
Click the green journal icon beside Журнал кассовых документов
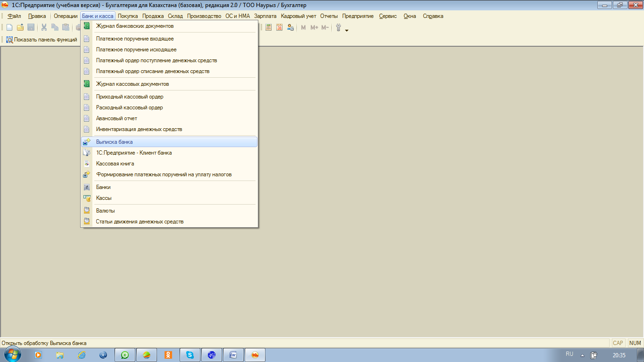click(86, 84)
